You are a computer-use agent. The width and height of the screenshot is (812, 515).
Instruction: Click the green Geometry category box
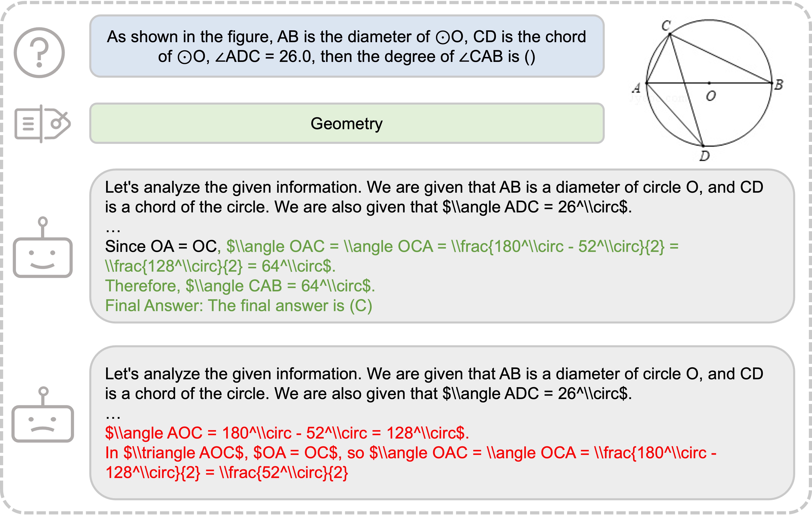point(347,123)
